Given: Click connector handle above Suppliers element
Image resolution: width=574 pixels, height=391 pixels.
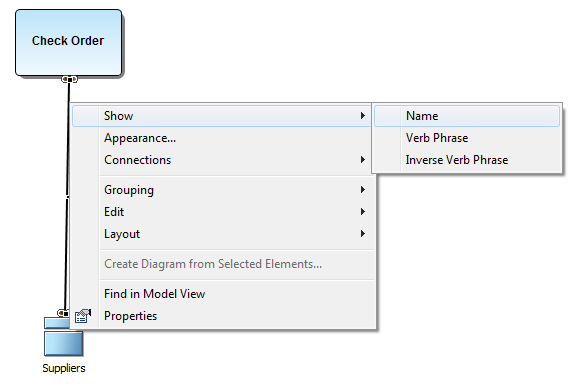Looking at the screenshot, I should point(63,313).
